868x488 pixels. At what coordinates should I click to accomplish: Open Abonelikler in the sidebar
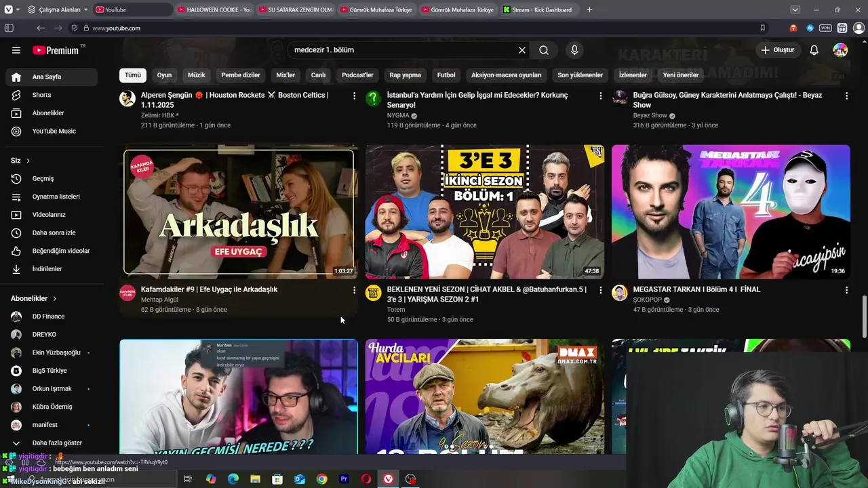pyautogui.click(x=52, y=113)
